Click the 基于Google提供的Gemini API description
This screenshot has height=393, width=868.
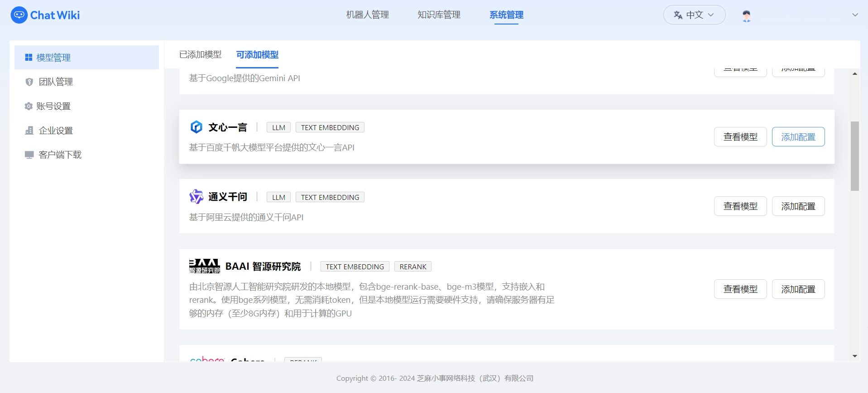coord(245,78)
